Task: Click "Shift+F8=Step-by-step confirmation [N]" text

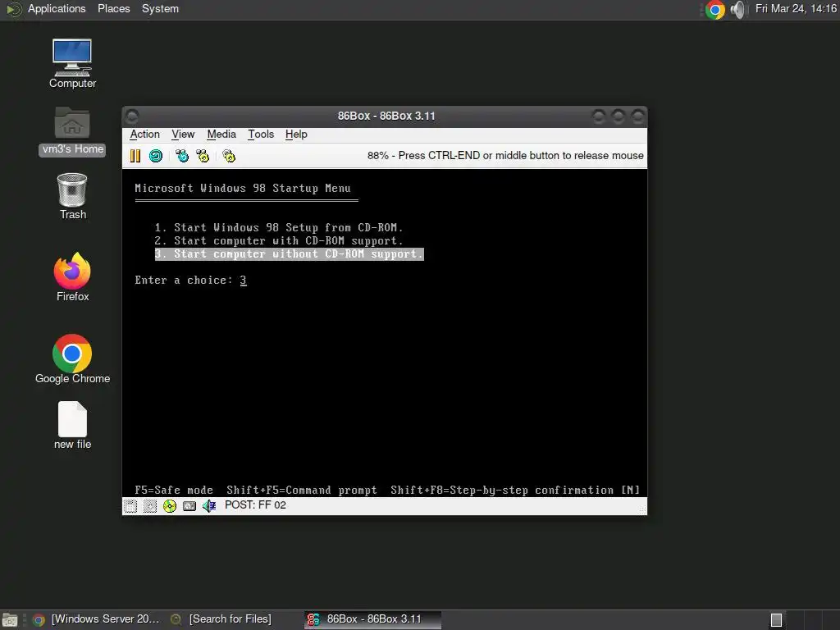Action: coord(515,491)
